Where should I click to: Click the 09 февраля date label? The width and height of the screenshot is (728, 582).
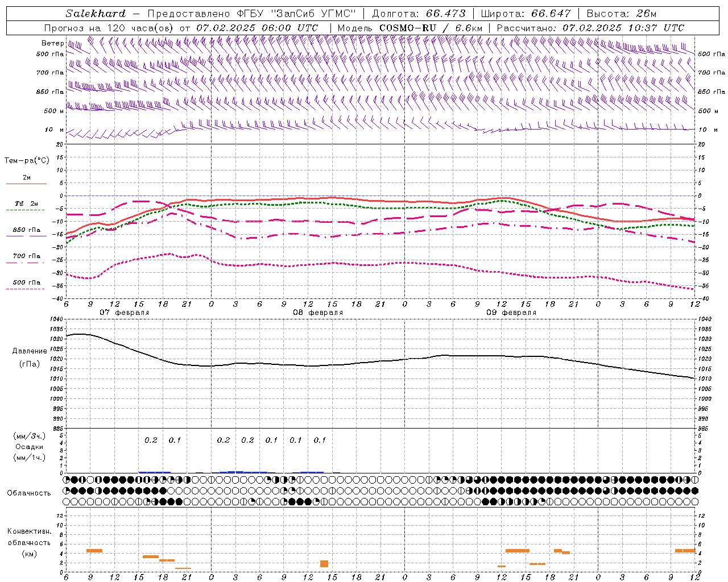[x=511, y=313]
